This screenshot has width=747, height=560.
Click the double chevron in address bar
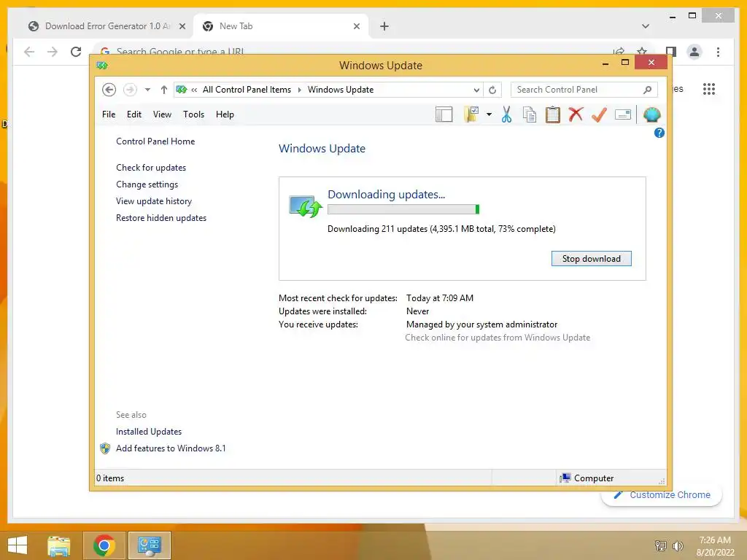(194, 90)
